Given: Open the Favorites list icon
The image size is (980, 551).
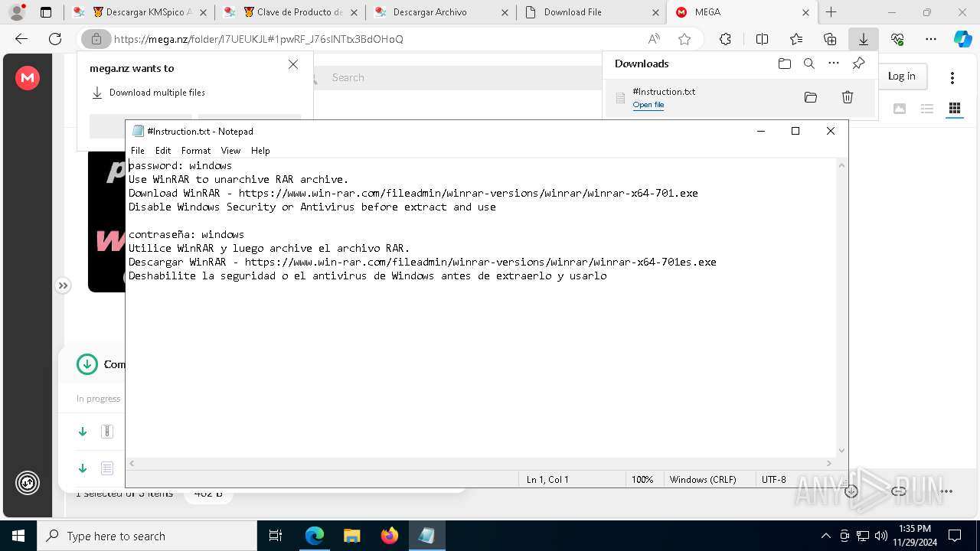Looking at the screenshot, I should point(796,39).
